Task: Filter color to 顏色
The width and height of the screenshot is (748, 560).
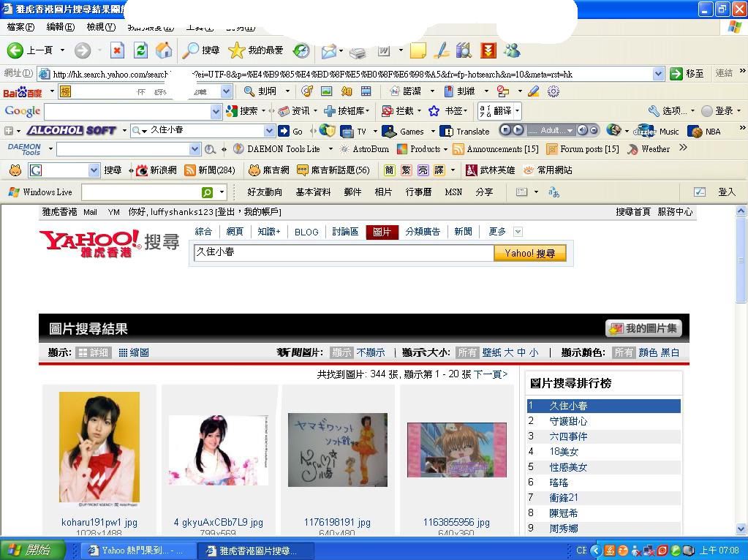Action: click(x=648, y=352)
